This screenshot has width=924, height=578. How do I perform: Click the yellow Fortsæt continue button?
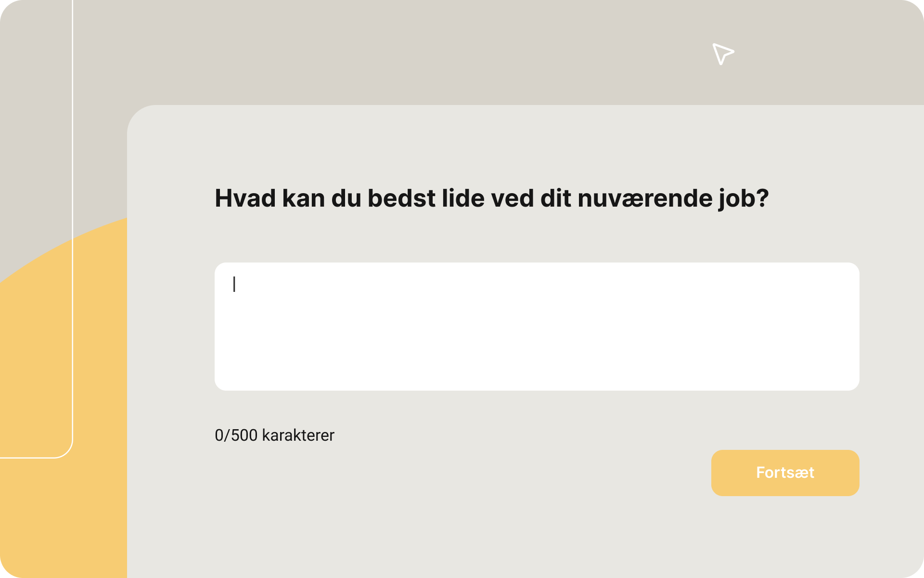(x=784, y=473)
